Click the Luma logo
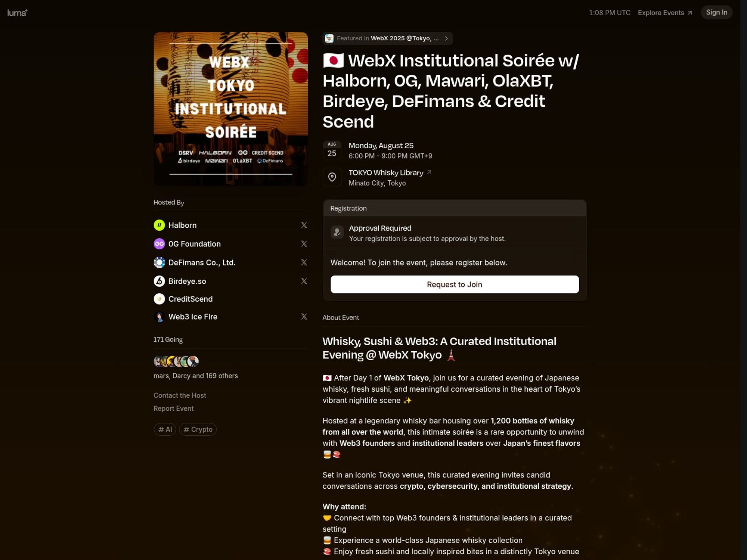The height and width of the screenshot is (560, 747). point(17,12)
